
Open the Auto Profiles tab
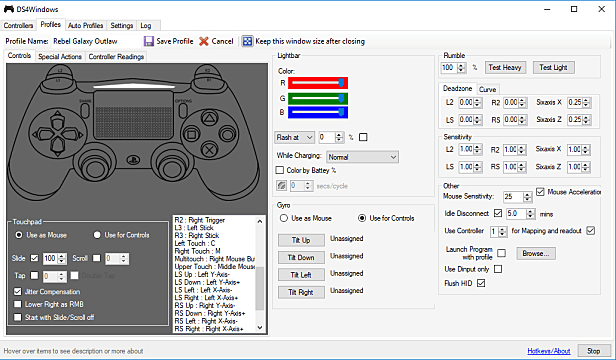[x=85, y=25]
